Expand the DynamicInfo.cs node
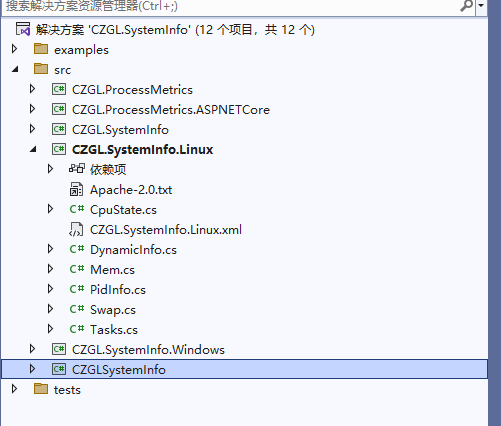The image size is (501, 426). click(50, 249)
